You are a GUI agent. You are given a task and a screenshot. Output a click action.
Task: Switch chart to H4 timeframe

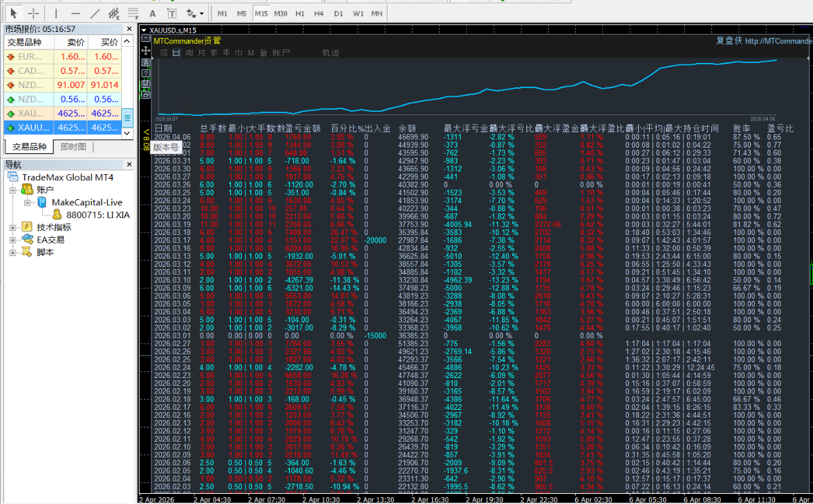pyautogui.click(x=319, y=13)
